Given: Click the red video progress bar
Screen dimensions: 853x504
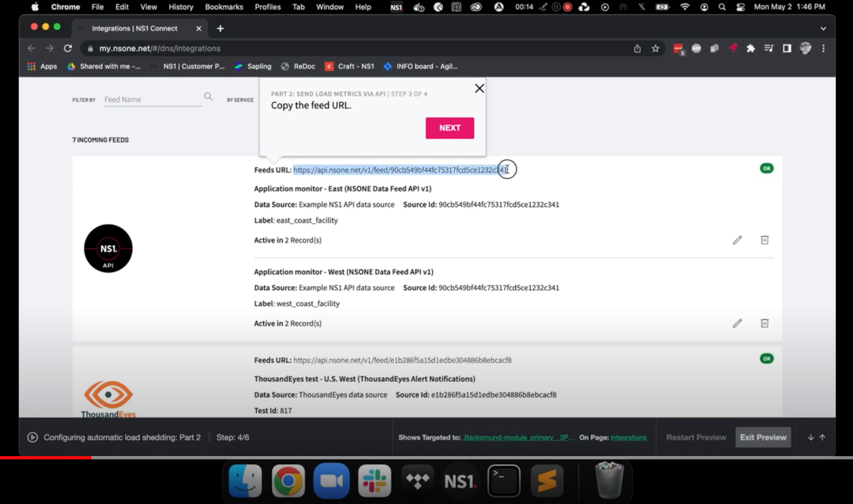Looking at the screenshot, I should tap(46, 457).
